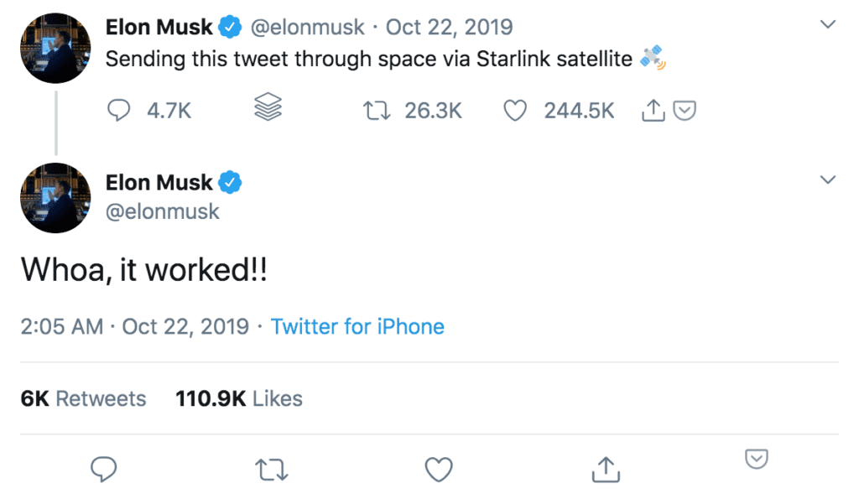Screen dimensions: 859x504
Task: Click the @elonmusk handle on top tweet
Action: pos(308,27)
